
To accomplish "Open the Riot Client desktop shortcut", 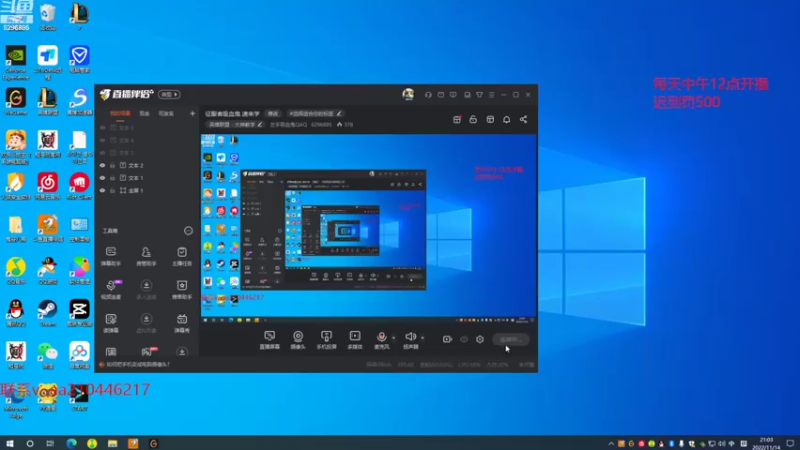I will tap(80, 186).
